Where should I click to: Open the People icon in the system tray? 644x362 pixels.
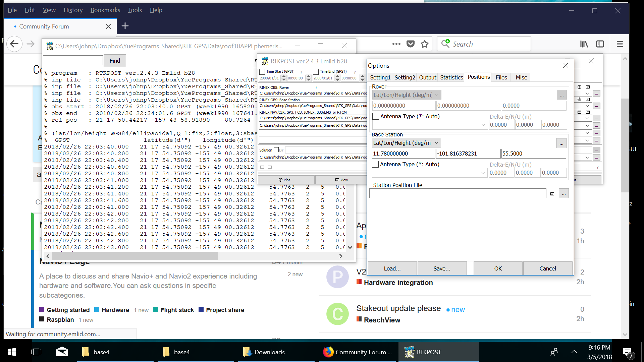(554, 352)
